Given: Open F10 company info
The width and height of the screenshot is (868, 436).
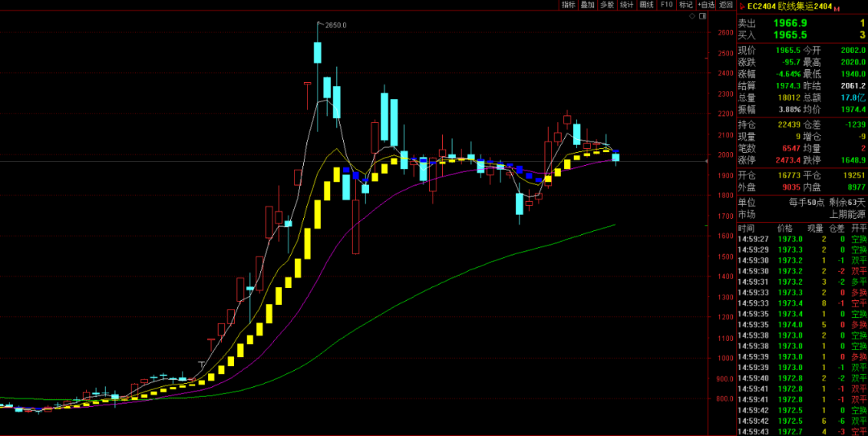Looking at the screenshot, I should tap(666, 5).
